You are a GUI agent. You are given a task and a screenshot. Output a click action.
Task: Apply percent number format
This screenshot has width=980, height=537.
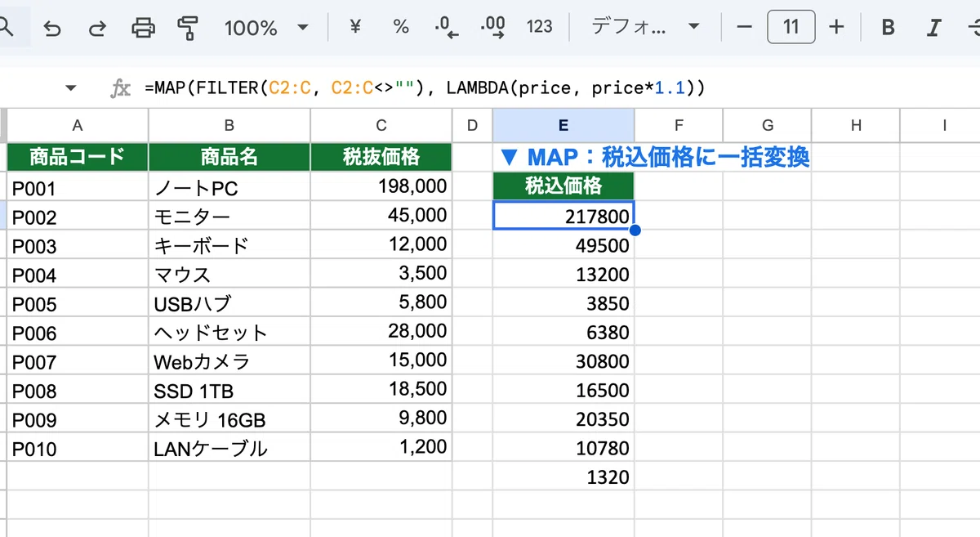pos(401,27)
